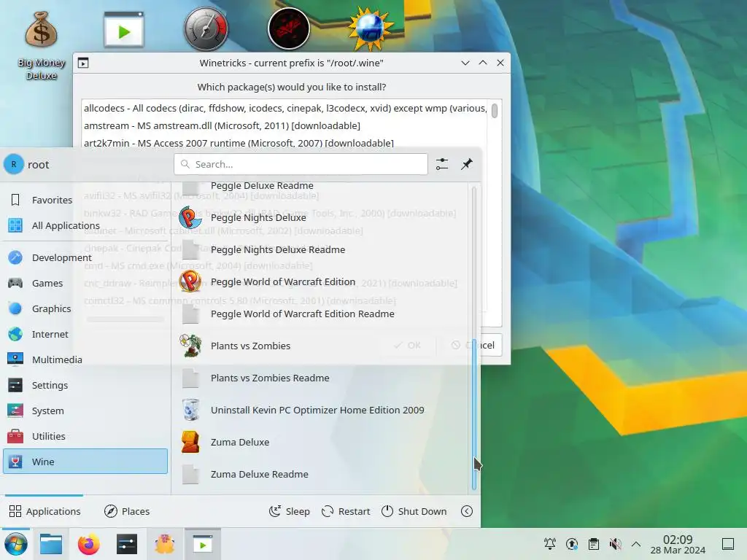The width and height of the screenshot is (747, 560).
Task: Open the orange character taskbar app
Action: click(165, 544)
